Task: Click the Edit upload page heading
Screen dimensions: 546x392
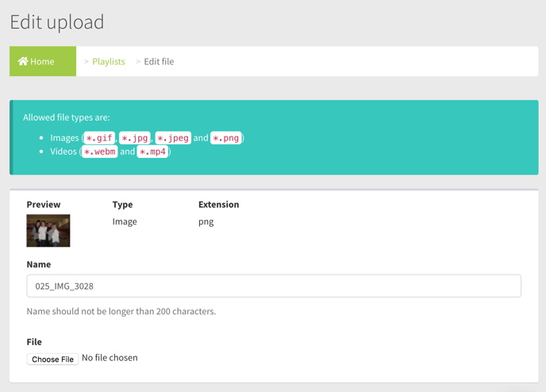Action: [57, 22]
